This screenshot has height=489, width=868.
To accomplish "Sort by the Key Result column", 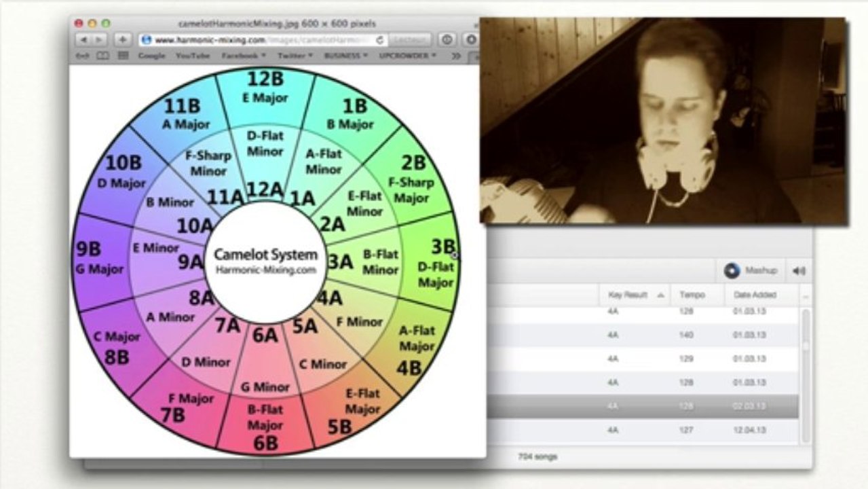I will 635,295.
